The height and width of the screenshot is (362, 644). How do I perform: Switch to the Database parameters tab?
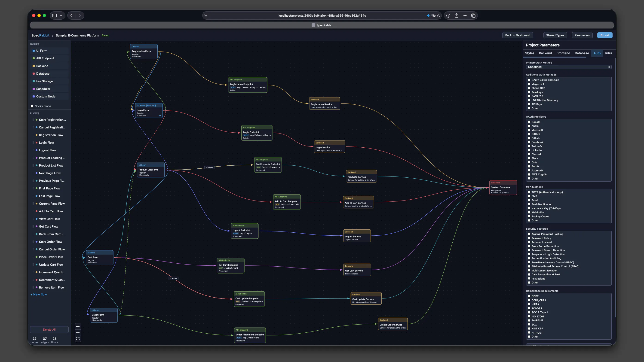tap(582, 53)
